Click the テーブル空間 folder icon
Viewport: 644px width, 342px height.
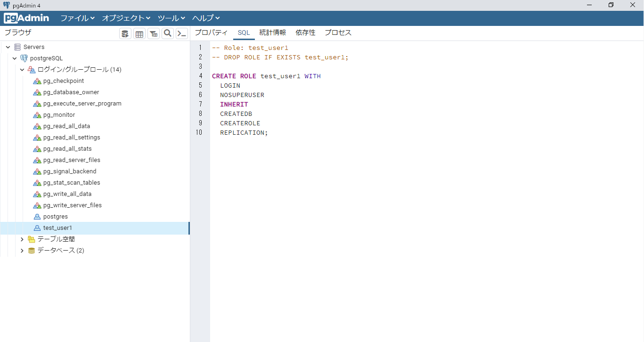(32, 239)
